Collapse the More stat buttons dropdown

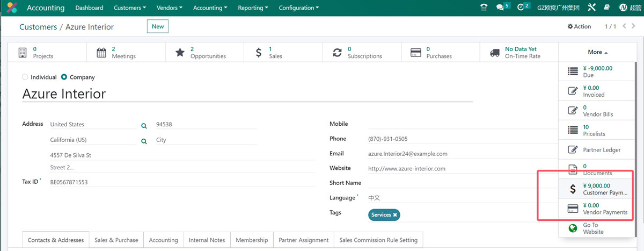click(x=598, y=52)
